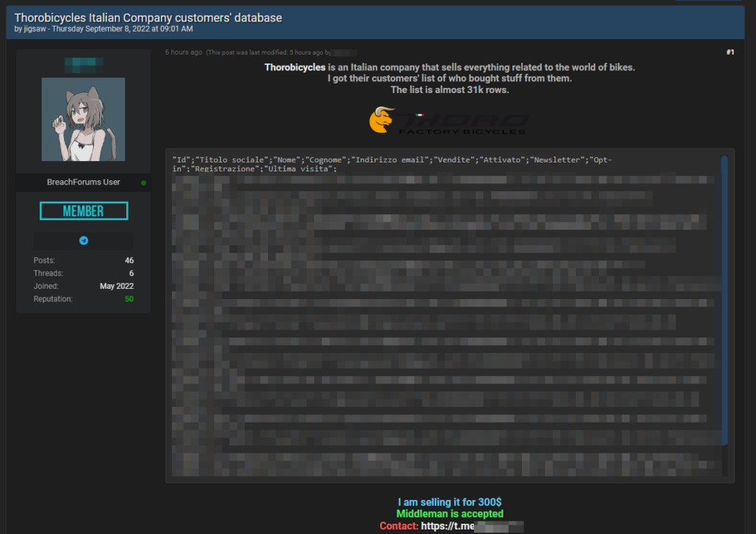Click the MEMBER rank badge
The image size is (756, 534).
click(x=83, y=211)
